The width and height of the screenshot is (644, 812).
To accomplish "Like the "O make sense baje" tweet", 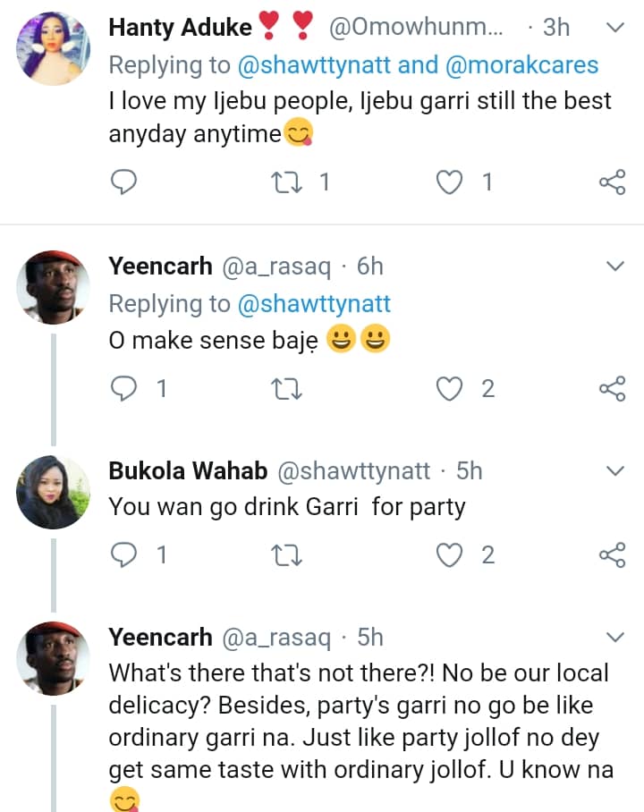I will 447,389.
